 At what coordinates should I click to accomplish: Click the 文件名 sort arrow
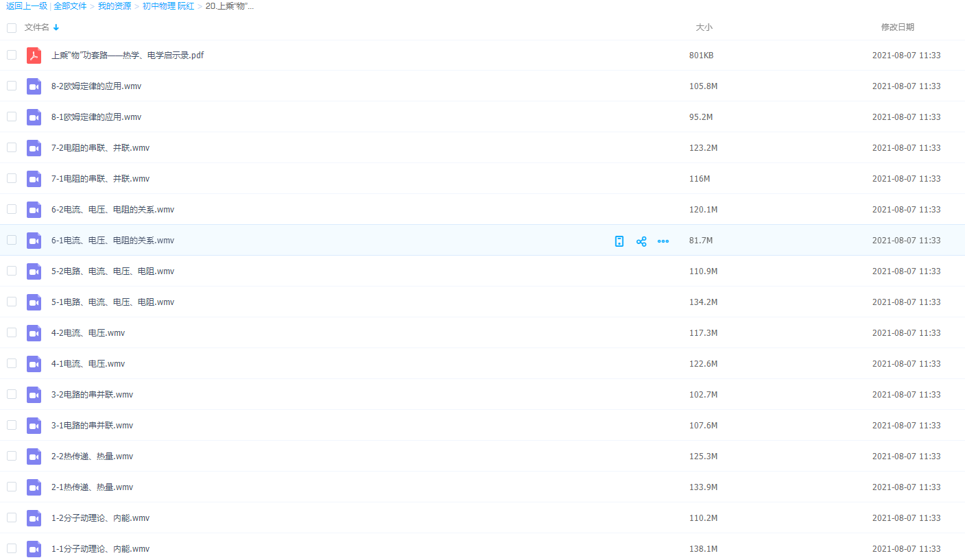56,28
